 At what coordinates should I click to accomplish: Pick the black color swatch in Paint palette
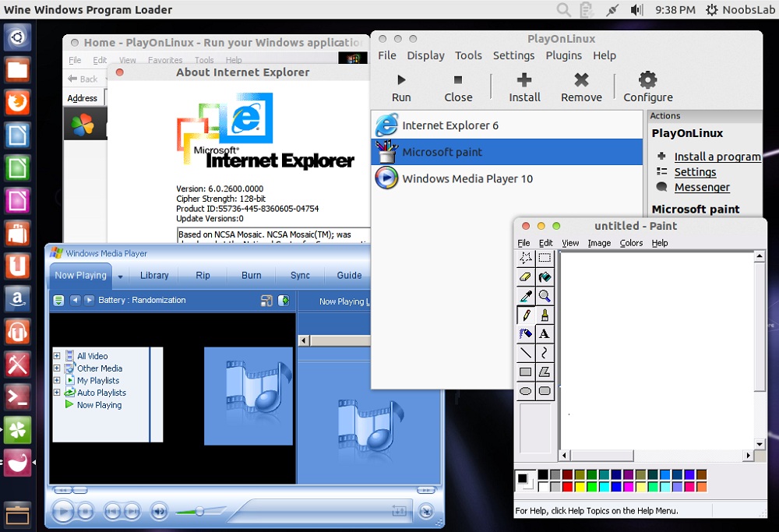coord(543,475)
